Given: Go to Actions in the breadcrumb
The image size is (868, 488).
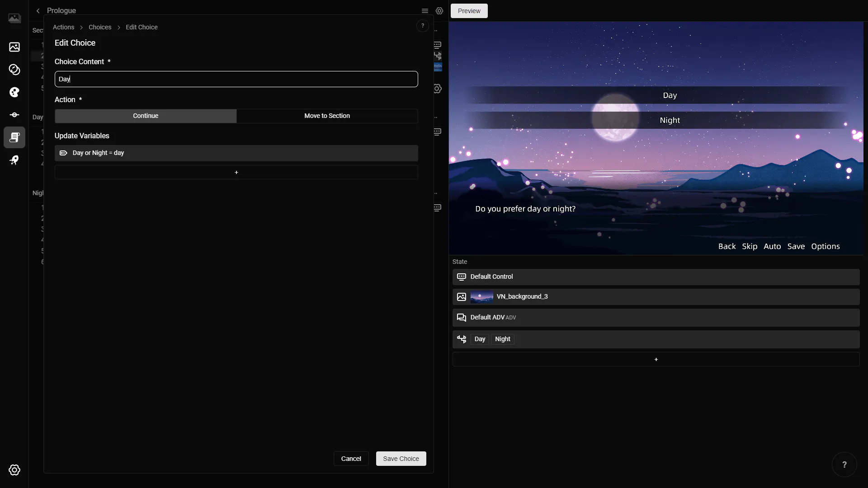Looking at the screenshot, I should pyautogui.click(x=63, y=27).
